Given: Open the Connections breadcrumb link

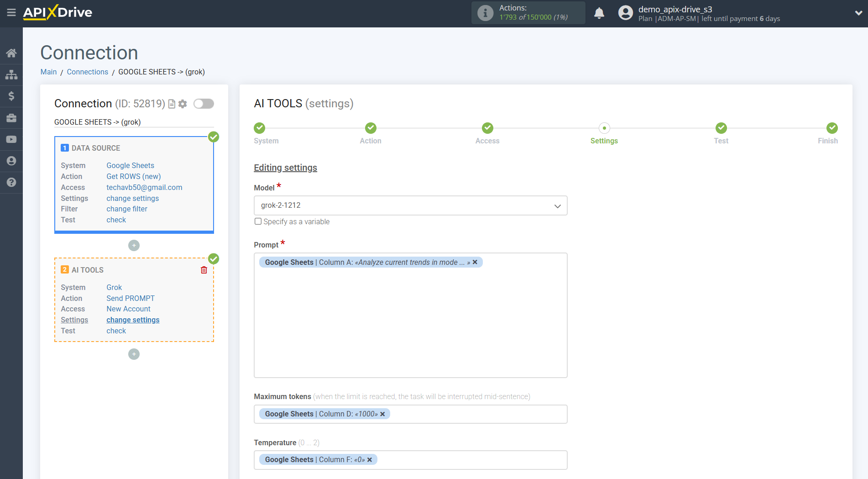Looking at the screenshot, I should 87,72.
